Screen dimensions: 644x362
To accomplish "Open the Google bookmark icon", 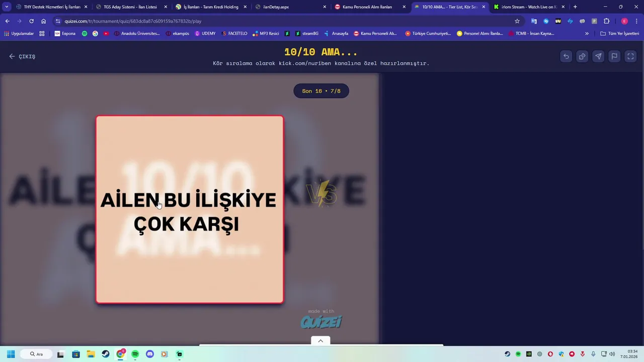I will 95,34.
